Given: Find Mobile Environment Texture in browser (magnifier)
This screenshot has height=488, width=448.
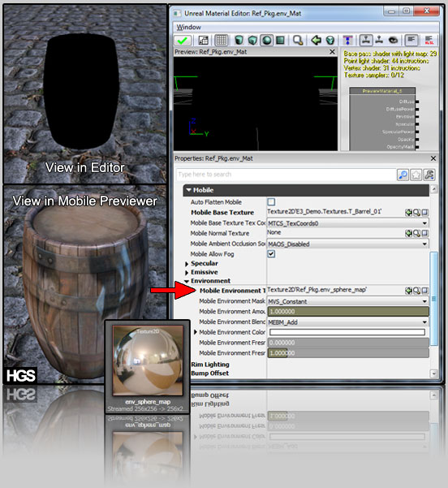Looking at the screenshot, I should (x=417, y=291).
